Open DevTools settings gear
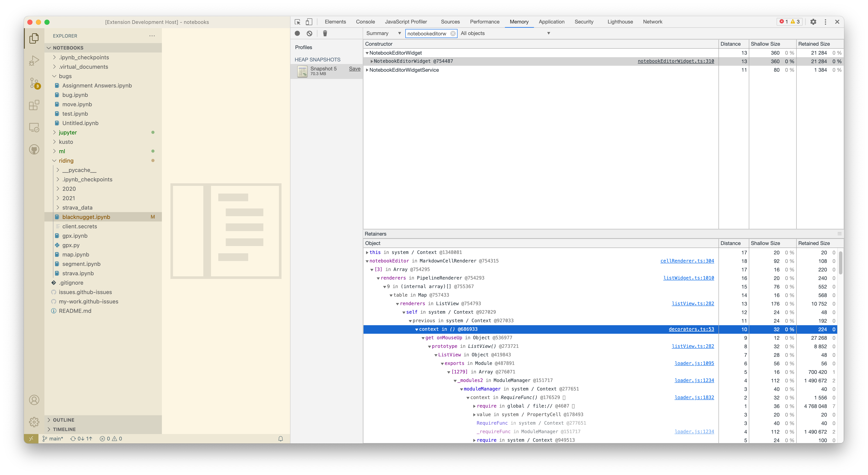 click(x=813, y=22)
